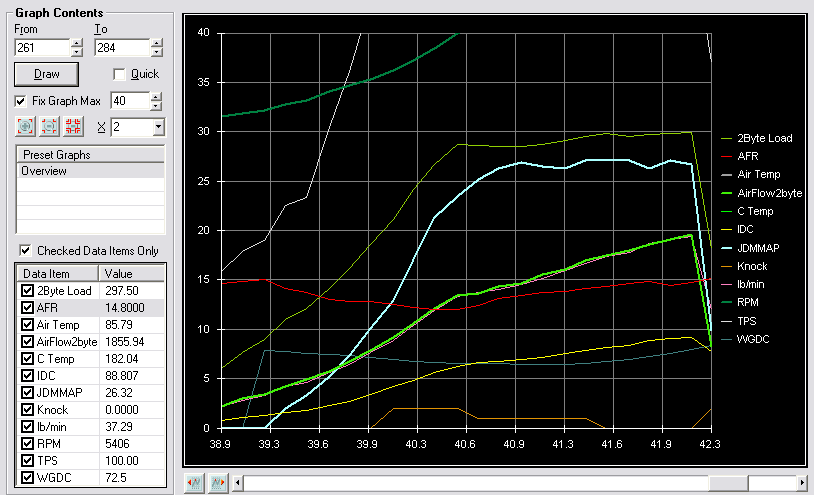Click the left graph navigation icon below the chart
814x495 pixels.
[x=195, y=483]
